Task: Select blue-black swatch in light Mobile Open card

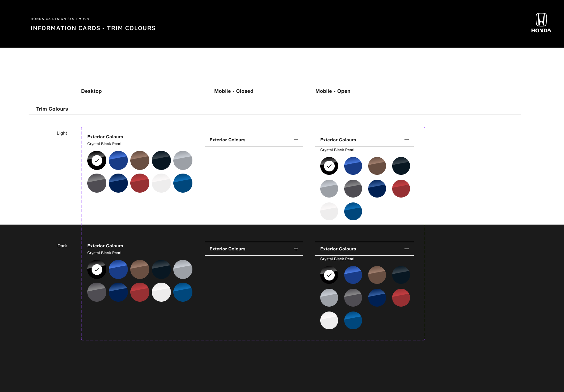Action: click(x=401, y=166)
